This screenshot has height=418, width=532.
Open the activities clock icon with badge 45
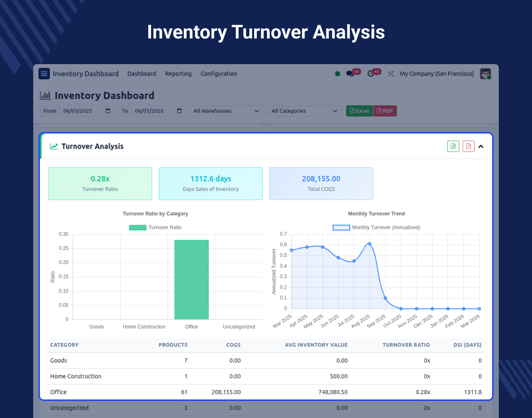point(371,74)
